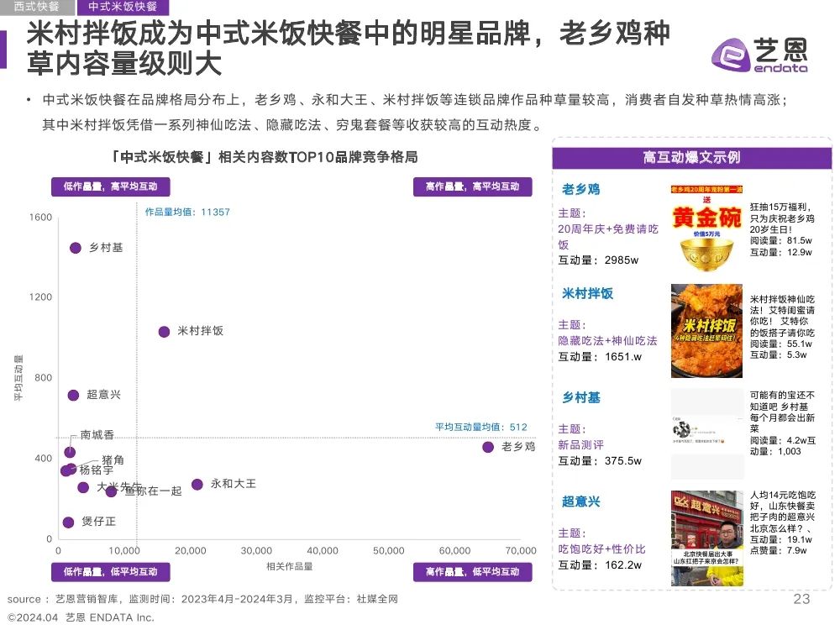The width and height of the screenshot is (840, 630).
Task: Click the 南城香 chart label
Action: pyautogui.click(x=97, y=435)
